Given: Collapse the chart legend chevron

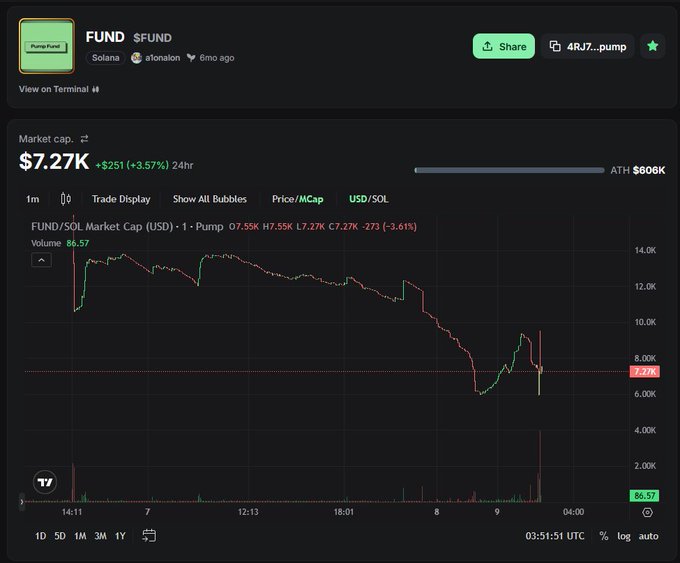Looking at the screenshot, I should coord(42,260).
